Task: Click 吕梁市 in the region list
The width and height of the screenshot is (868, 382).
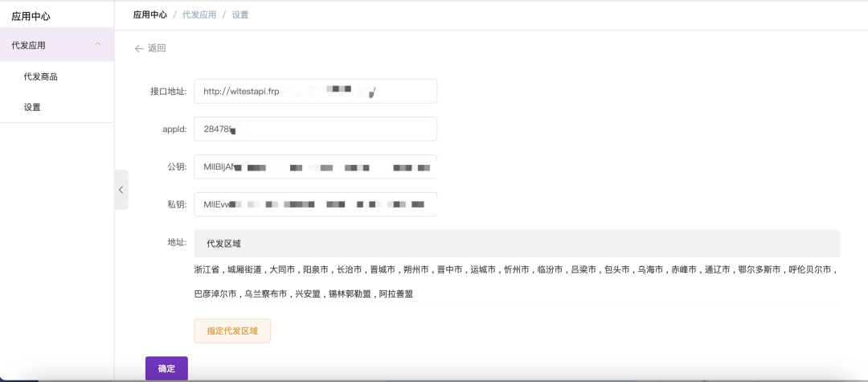Action: coord(583,270)
